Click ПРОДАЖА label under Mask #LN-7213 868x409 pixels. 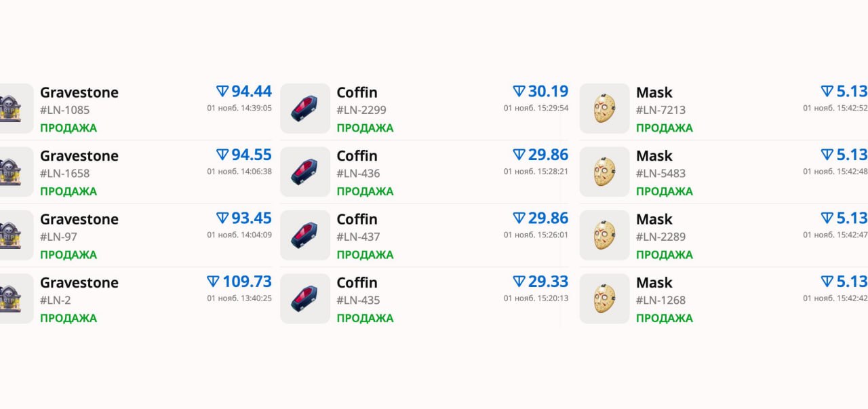[664, 128]
